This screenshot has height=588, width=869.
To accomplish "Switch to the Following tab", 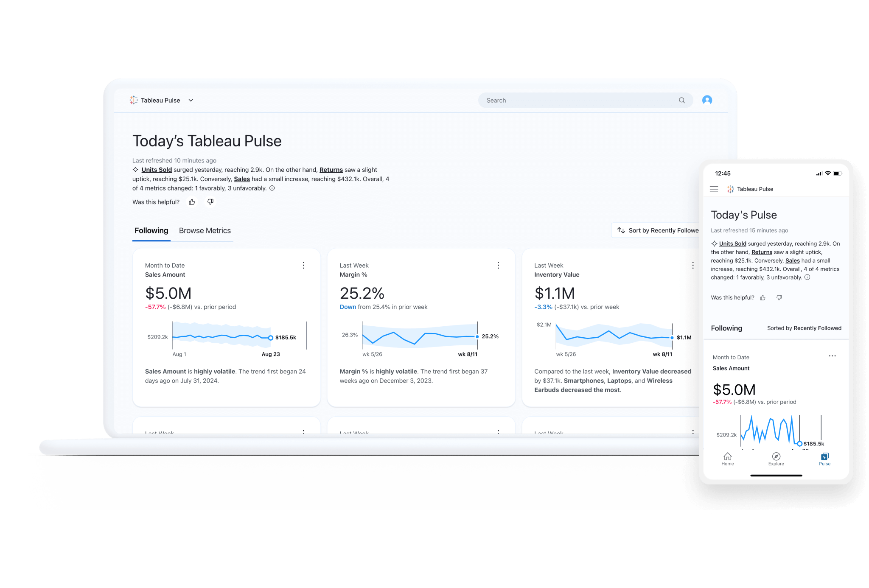I will click(151, 231).
